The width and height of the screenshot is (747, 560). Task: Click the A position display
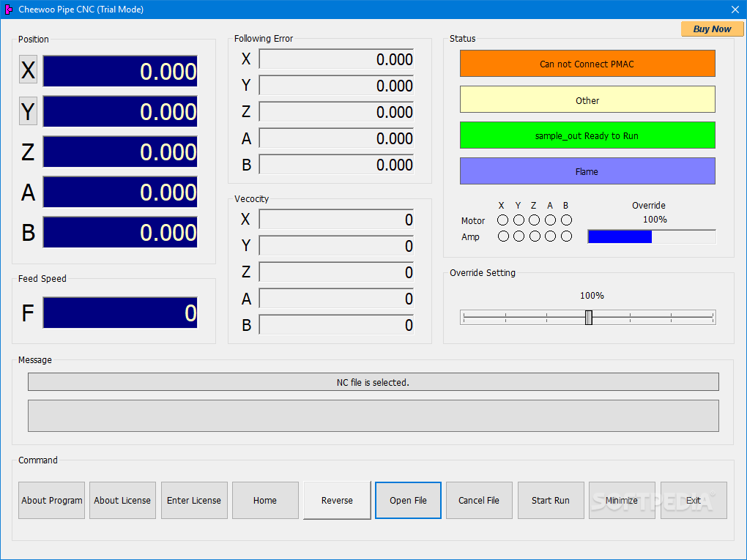[x=120, y=192]
